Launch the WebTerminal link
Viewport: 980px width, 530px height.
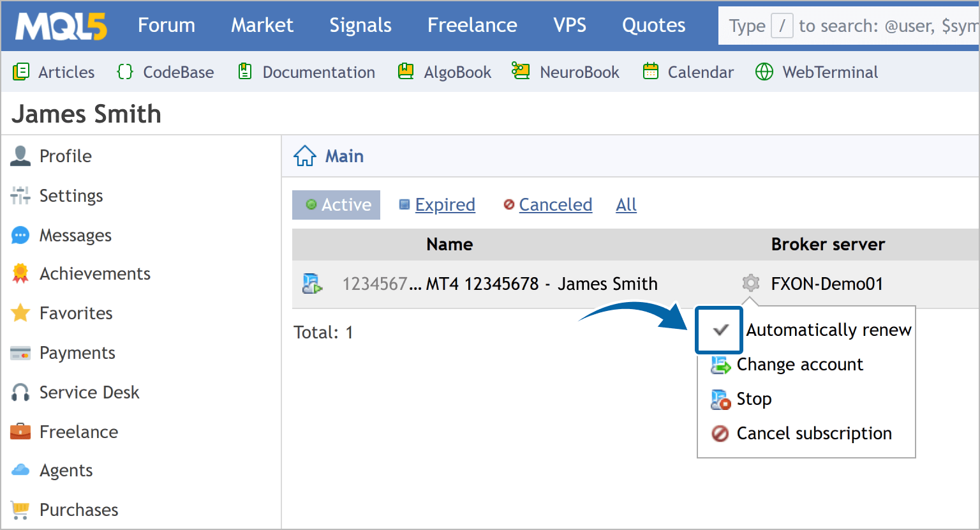pos(830,72)
